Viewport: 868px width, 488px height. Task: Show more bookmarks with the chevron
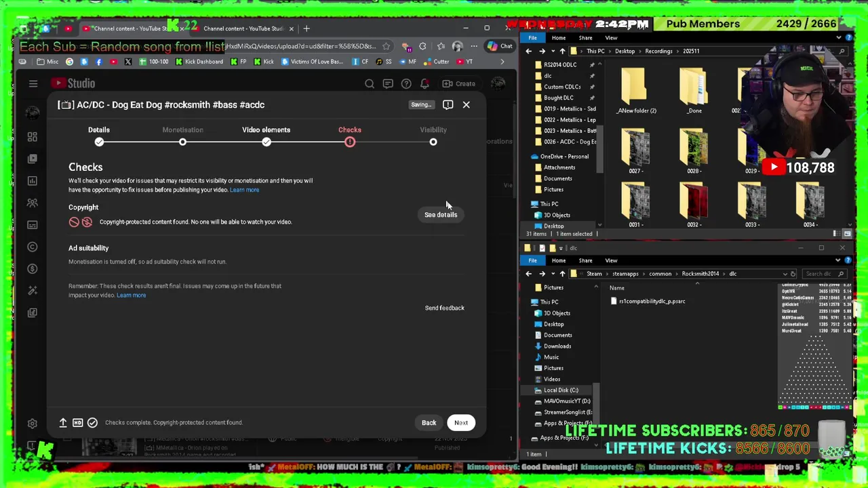(502, 62)
